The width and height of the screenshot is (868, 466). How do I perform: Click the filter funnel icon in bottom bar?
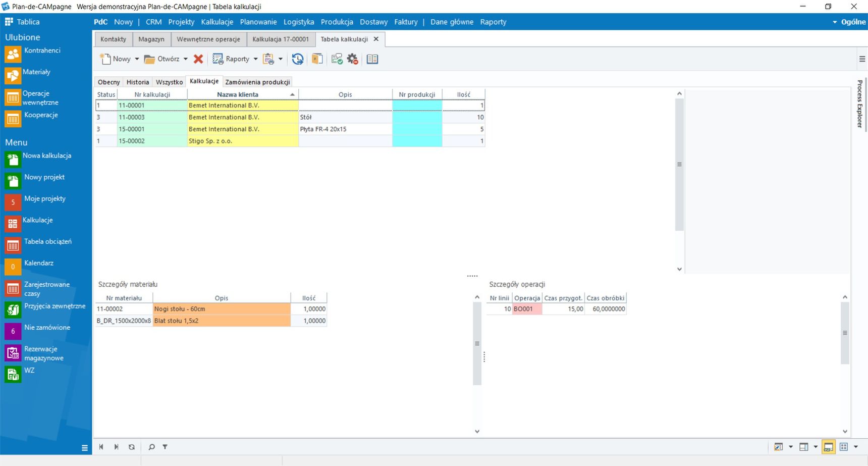pos(165,447)
